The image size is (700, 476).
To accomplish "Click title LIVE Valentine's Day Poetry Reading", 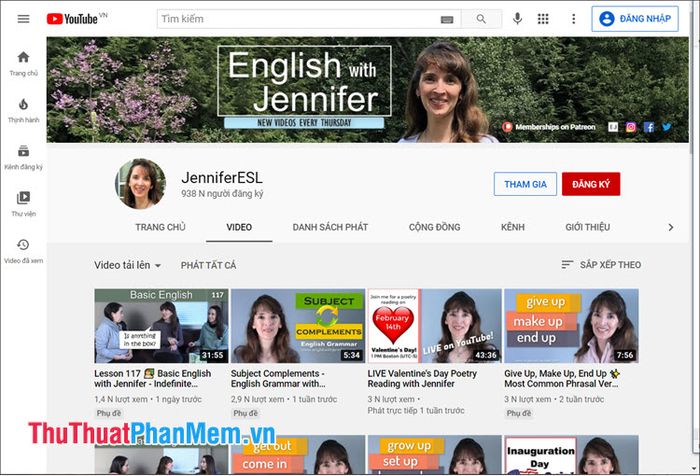I will pyautogui.click(x=422, y=378).
